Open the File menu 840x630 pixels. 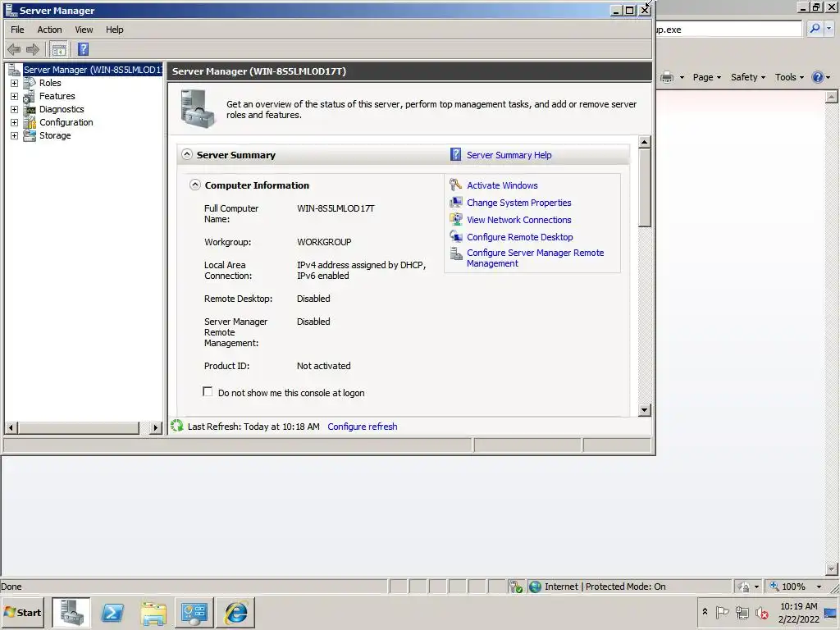click(x=18, y=30)
